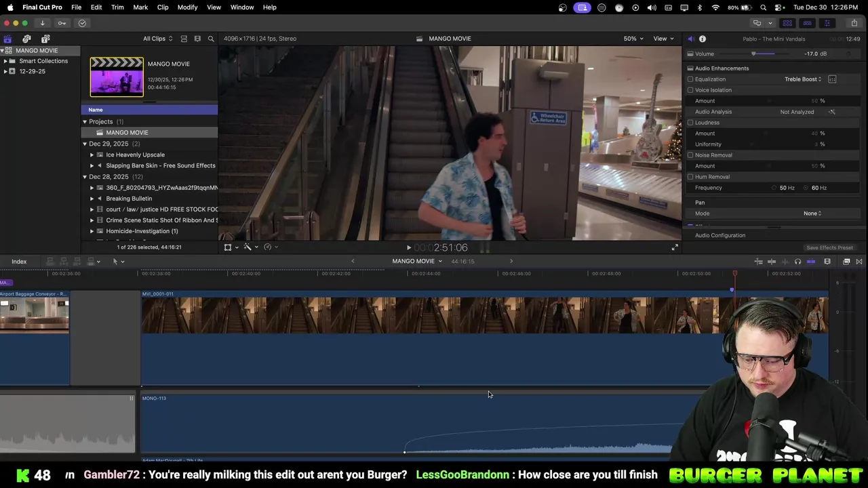868x488 pixels.
Task: Toggle the Inspector sliders button
Action: coord(827,23)
